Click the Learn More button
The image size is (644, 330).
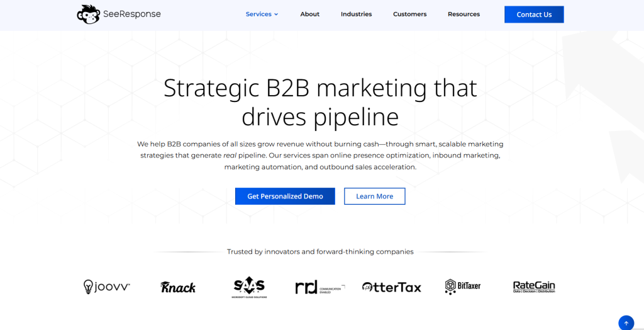coord(374,196)
